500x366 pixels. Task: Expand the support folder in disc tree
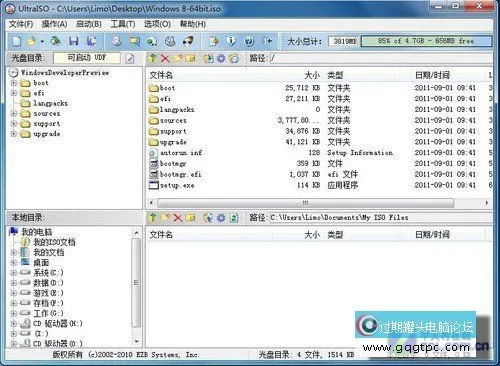click(x=14, y=124)
